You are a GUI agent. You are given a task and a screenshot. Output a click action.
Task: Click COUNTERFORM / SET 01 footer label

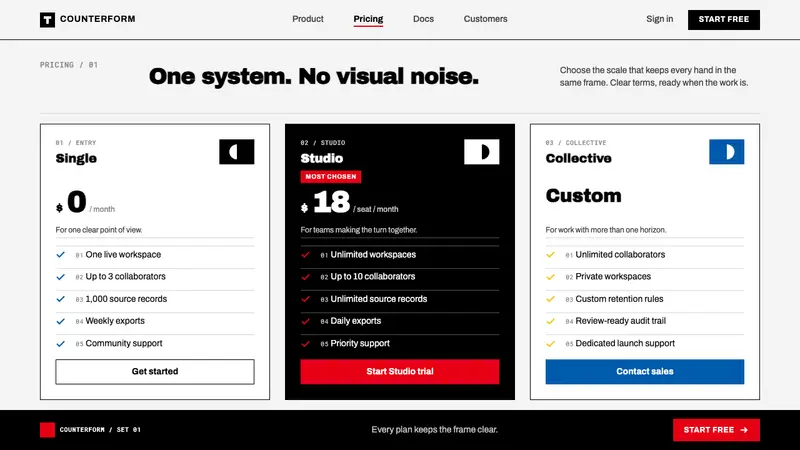click(x=100, y=430)
